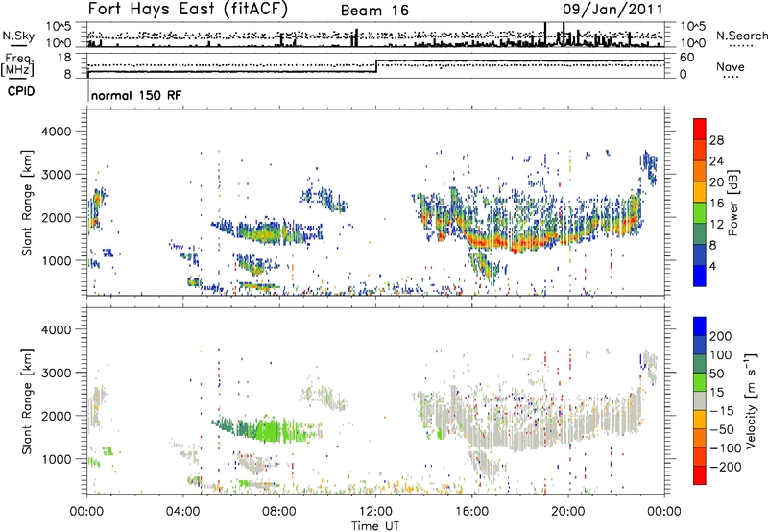768x532 pixels.
Task: Click "2000" tick on the velocity panel
Action: (57, 416)
